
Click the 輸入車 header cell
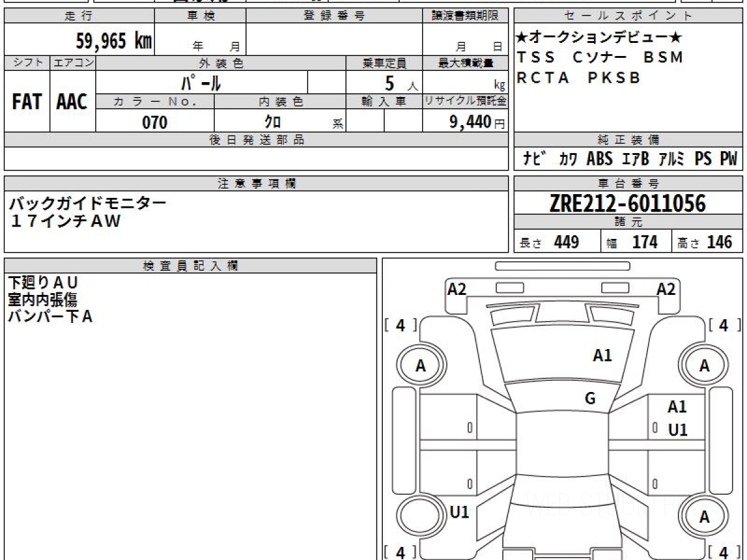point(384,101)
